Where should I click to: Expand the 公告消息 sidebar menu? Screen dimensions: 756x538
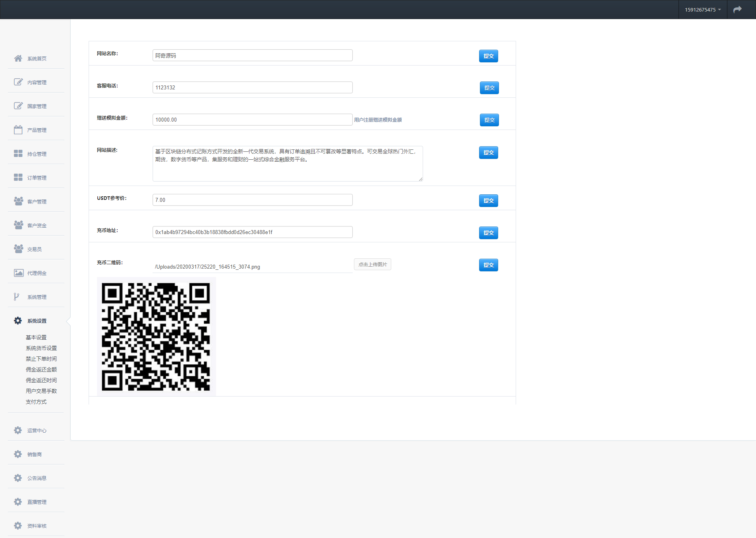(37, 478)
